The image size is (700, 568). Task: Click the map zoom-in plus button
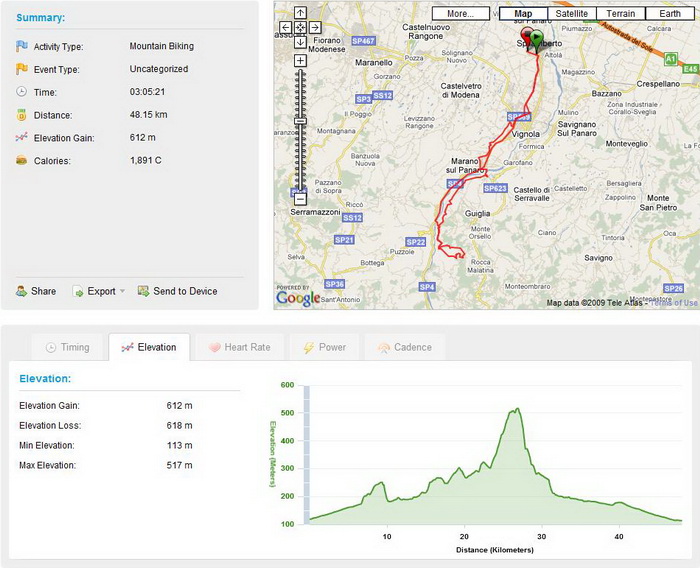(300, 60)
